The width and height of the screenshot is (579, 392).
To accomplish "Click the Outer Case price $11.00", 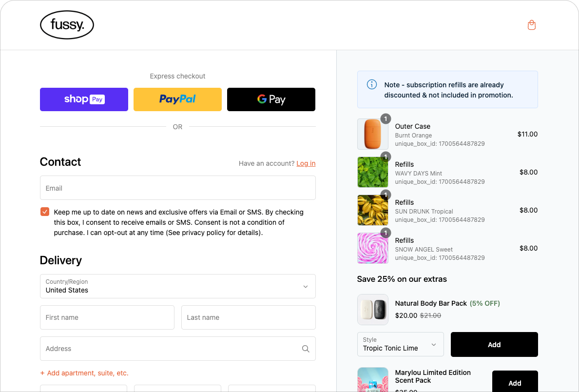I will click(527, 134).
